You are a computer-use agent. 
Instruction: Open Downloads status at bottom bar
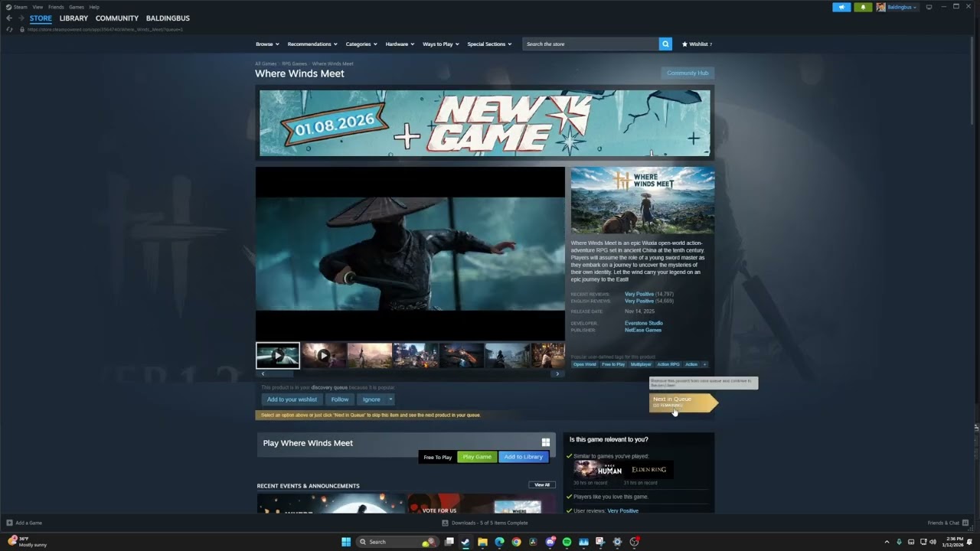click(485, 523)
